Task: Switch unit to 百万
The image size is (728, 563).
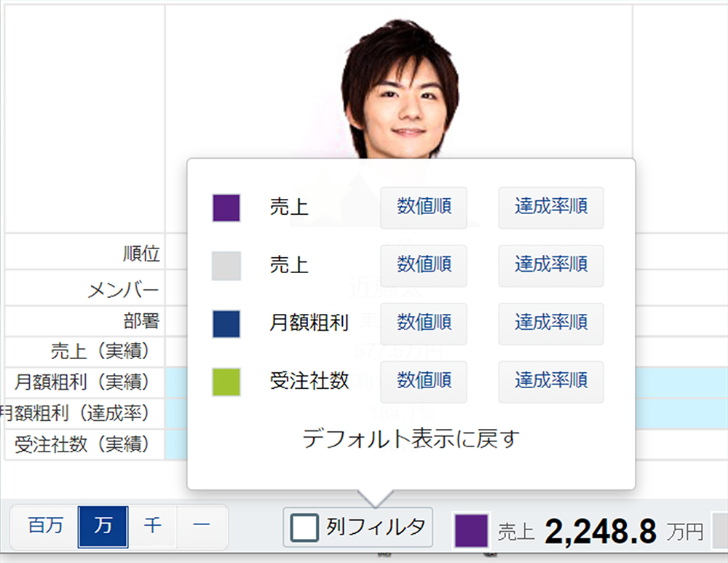Action: coord(45,527)
